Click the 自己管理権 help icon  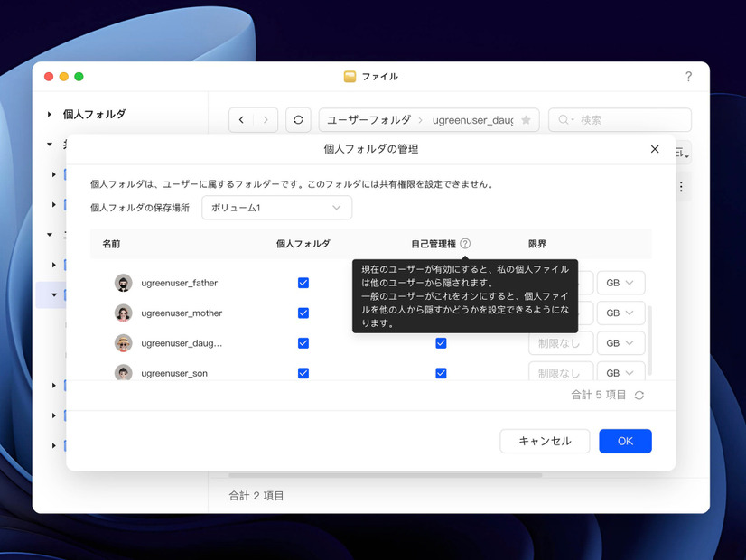(x=465, y=244)
